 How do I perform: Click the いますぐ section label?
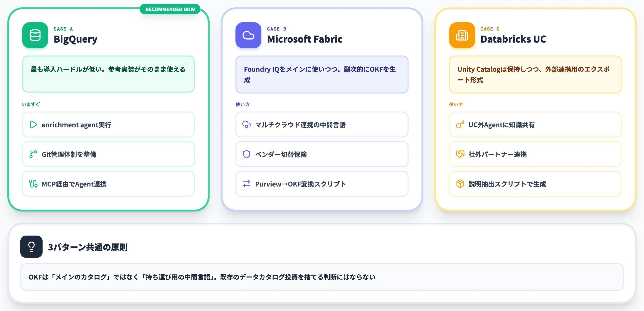tap(31, 104)
